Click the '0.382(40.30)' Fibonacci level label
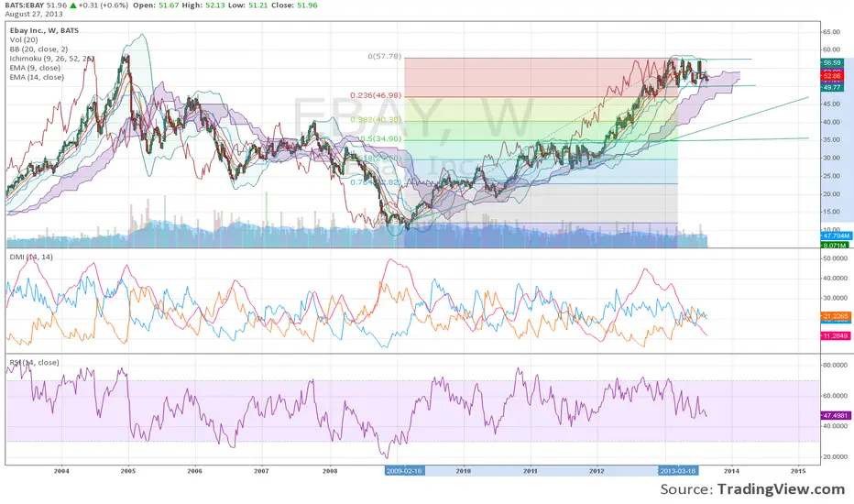The image size is (854, 504). [376, 119]
